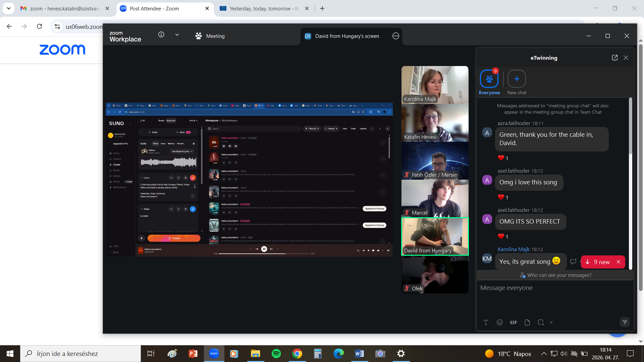Click the screenshot capture icon in chat
Screen dimensions: 644x362
click(x=540, y=322)
